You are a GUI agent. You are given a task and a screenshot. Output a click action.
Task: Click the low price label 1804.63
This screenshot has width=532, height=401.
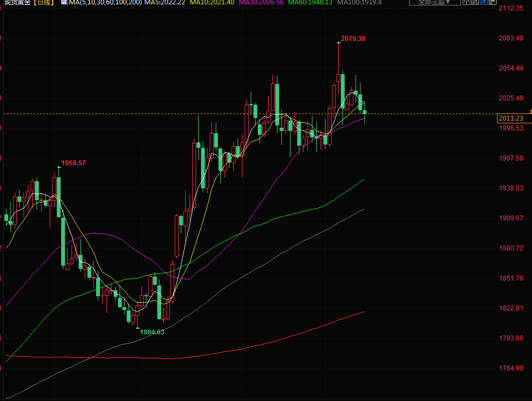152,332
